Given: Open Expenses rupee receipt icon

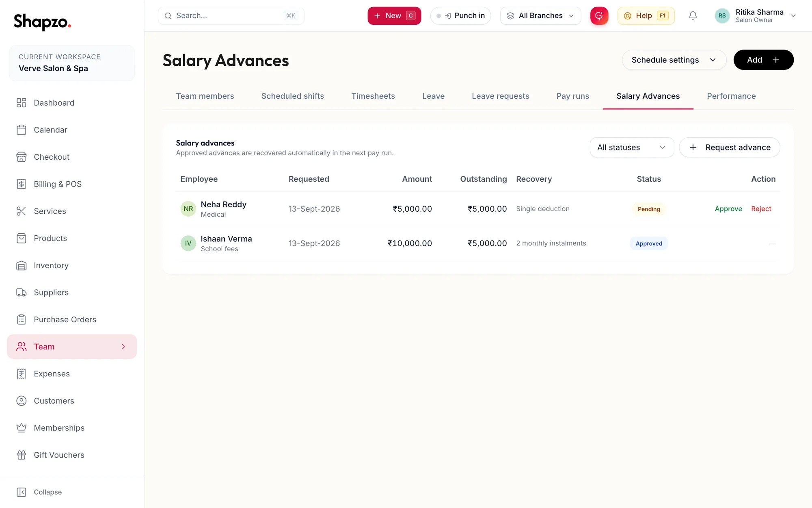Looking at the screenshot, I should [x=21, y=374].
